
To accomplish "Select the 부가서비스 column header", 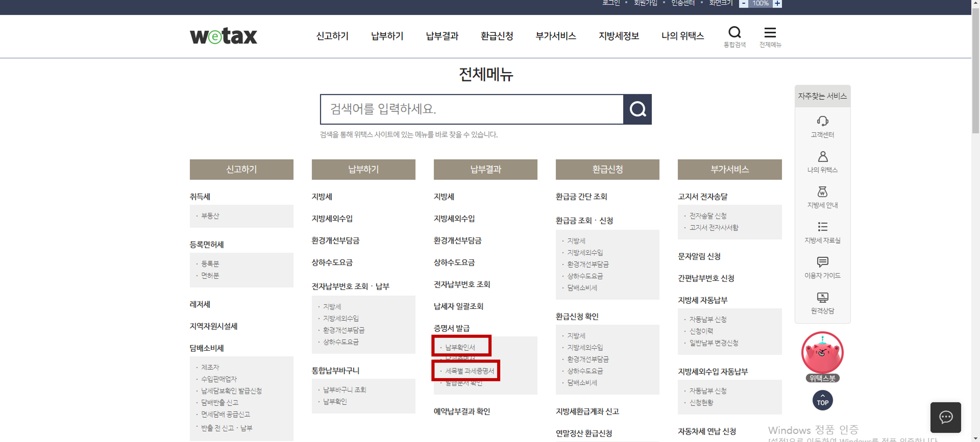I will pos(729,169).
